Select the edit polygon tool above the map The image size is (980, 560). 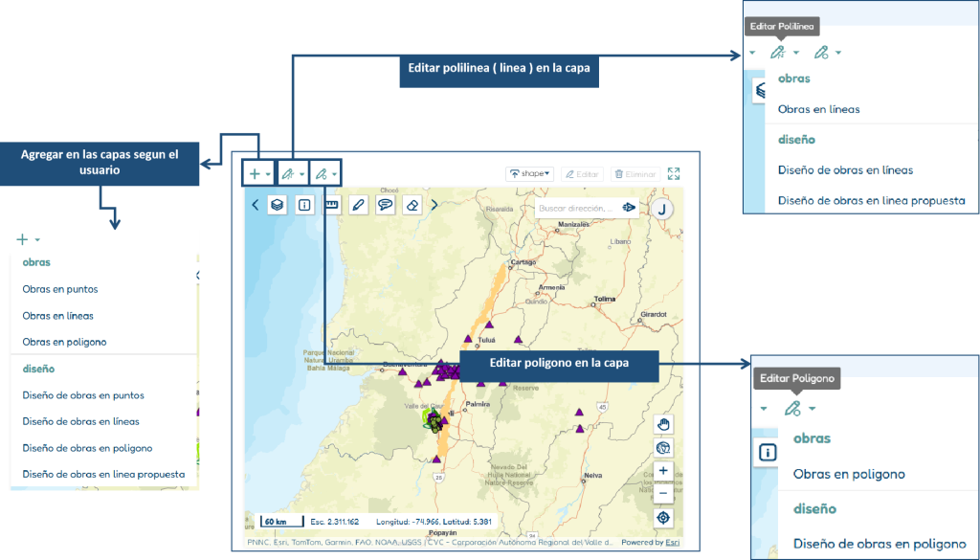coord(322,174)
